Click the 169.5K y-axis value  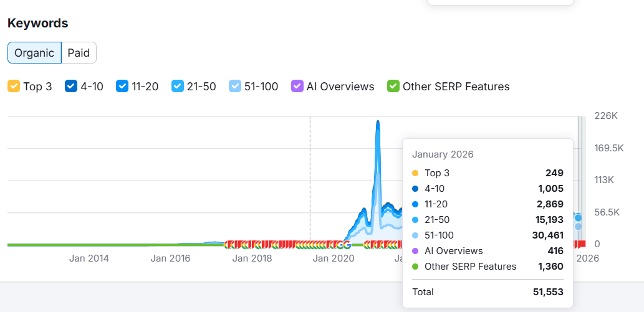pyautogui.click(x=609, y=148)
